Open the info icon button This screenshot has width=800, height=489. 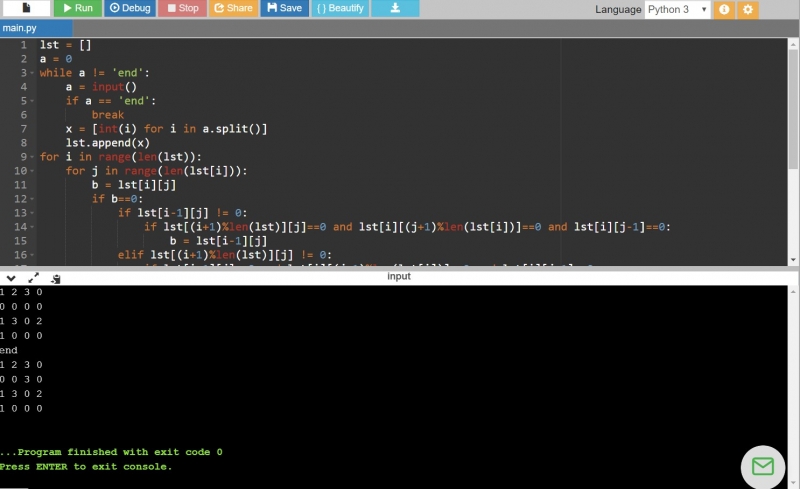tap(724, 9)
